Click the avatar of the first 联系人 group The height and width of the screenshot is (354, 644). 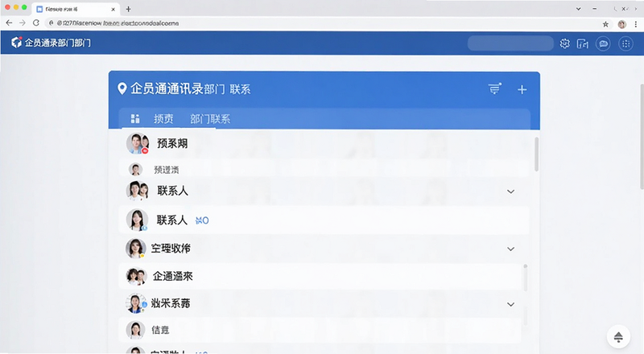[137, 191]
